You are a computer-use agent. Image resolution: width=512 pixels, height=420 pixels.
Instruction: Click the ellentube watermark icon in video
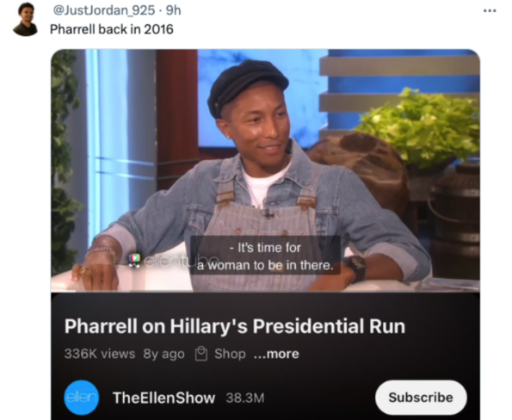tap(134, 260)
